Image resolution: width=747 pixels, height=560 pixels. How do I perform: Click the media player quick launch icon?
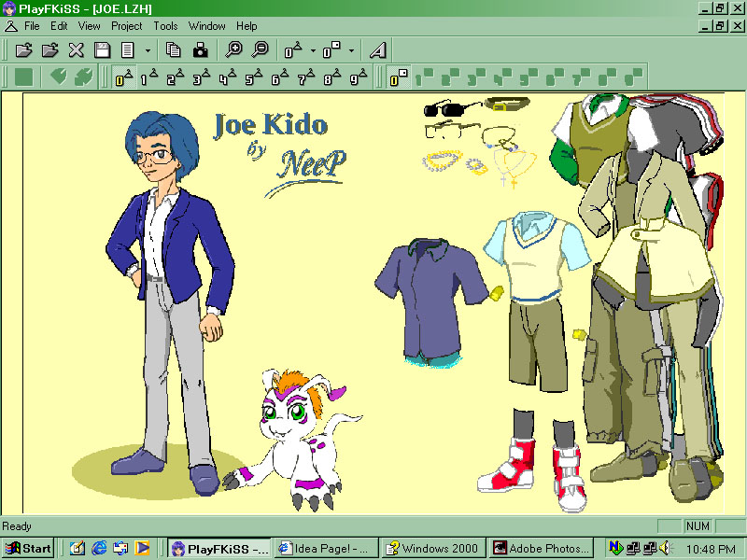142,549
